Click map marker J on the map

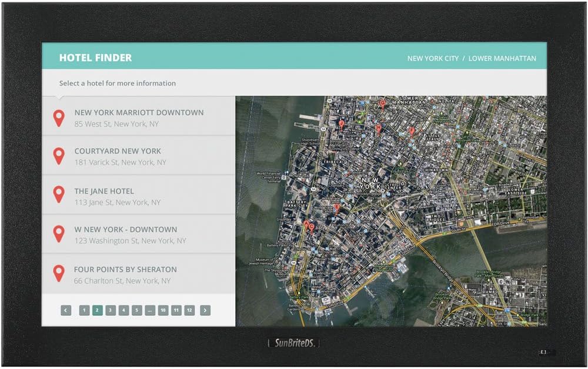[x=341, y=125]
